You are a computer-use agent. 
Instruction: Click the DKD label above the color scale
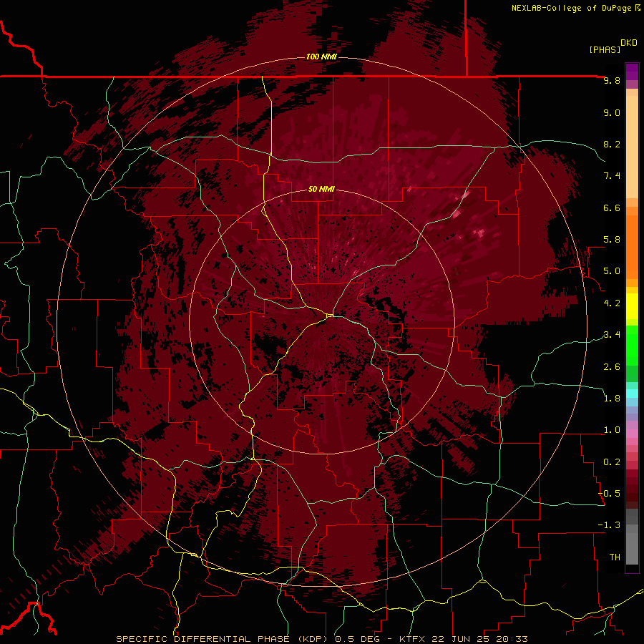click(629, 43)
